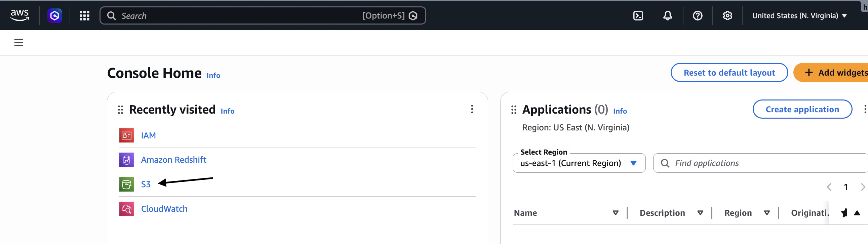
Task: Select page 1 in the applications pagination
Action: [846, 187]
